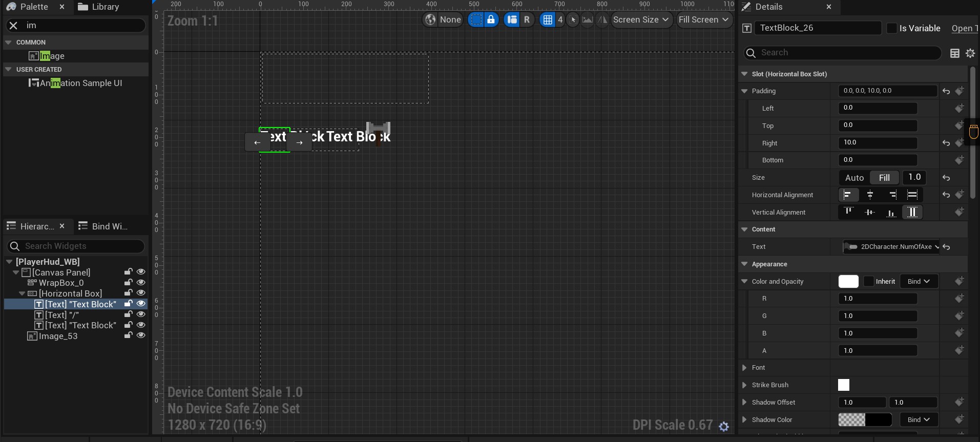
Task: Enable the Is Variable checkbox
Action: coord(892,28)
